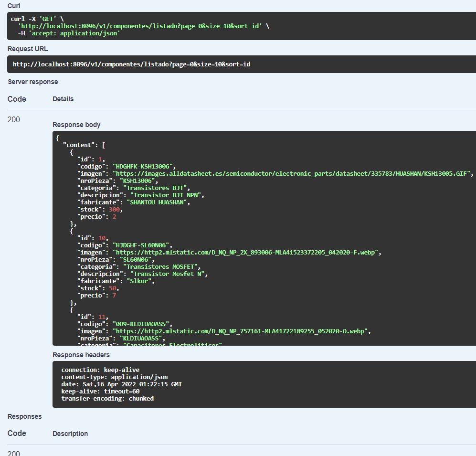This screenshot has width=476, height=456.
Task: Select codigo value HJDGHF-SL60N06
Action: click(141, 245)
